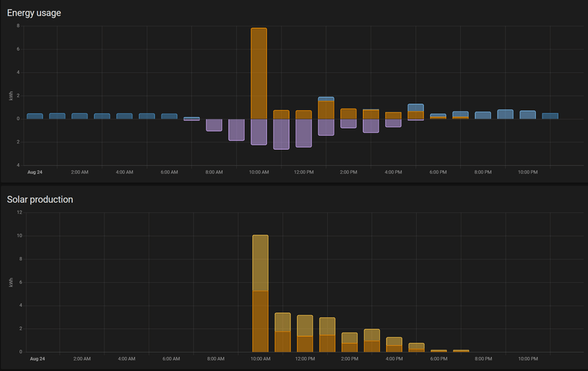This screenshot has height=371, width=588.
Task: Click the kWh axis label on Solar production
Action: [11, 283]
